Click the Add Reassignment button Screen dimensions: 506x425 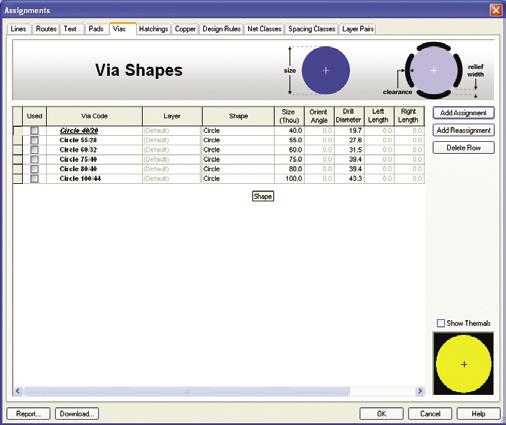click(x=463, y=130)
